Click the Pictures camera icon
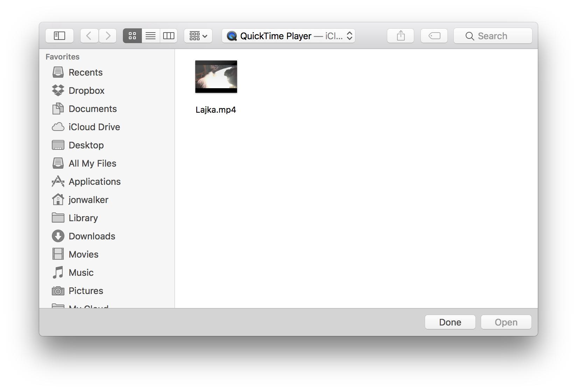 [58, 291]
